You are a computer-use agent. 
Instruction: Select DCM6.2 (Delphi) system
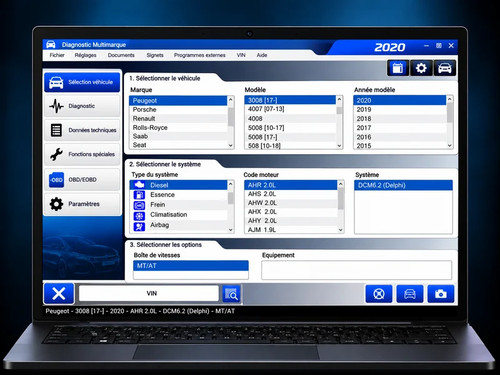(x=403, y=185)
